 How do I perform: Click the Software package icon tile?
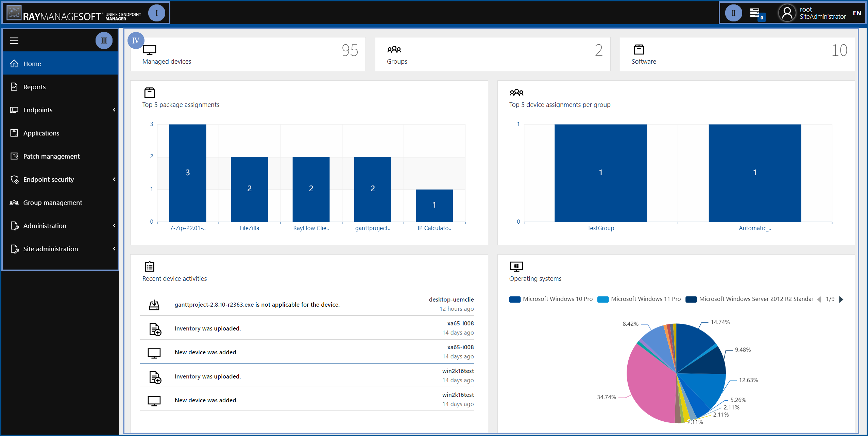point(639,50)
